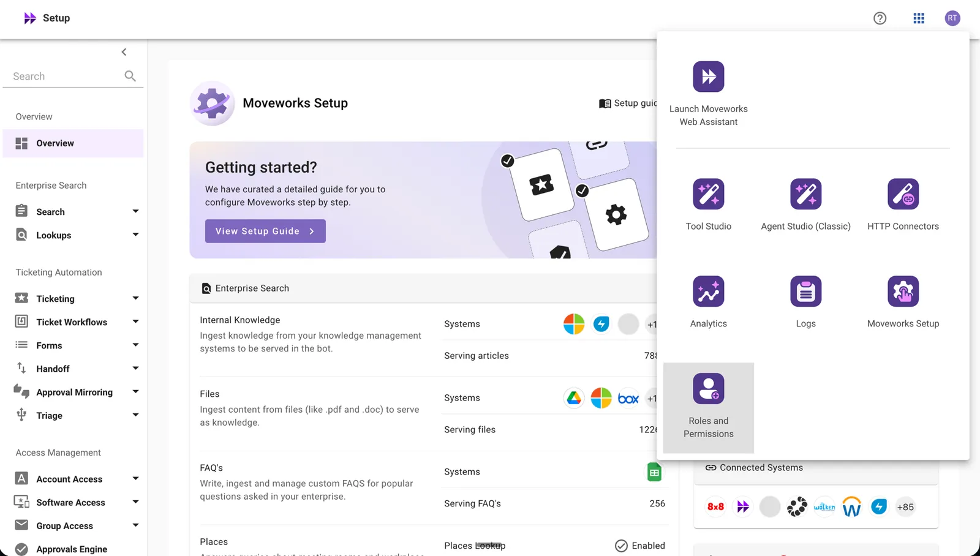Expand the Ticketing sidebar section
The height and width of the screenshot is (556, 980).
click(x=136, y=299)
